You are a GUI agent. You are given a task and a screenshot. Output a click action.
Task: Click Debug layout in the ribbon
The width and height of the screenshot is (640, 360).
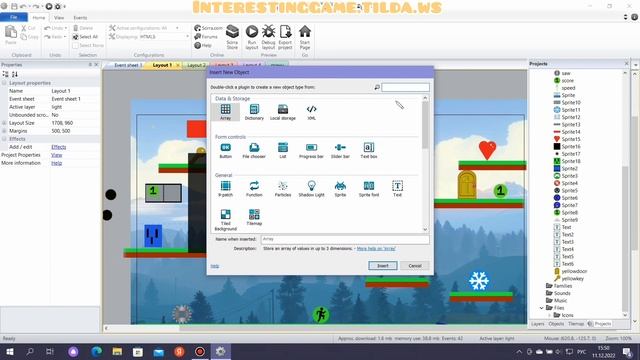(x=268, y=37)
